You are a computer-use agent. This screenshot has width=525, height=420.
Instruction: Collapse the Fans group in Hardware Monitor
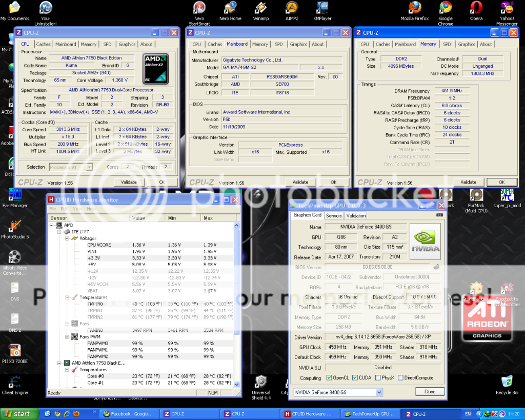click(67, 324)
